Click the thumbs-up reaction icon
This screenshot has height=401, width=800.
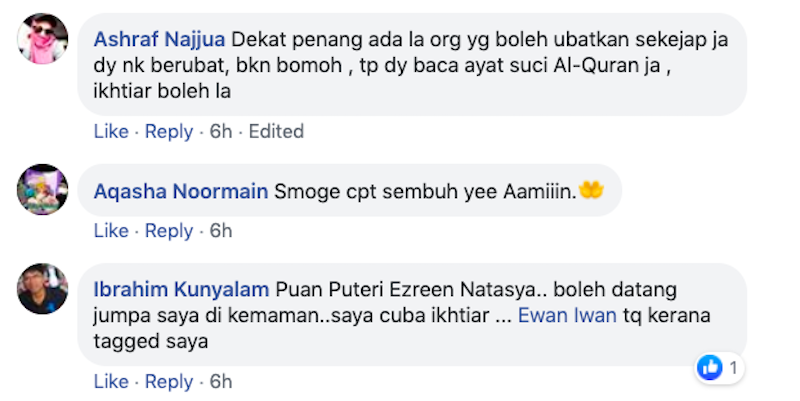(710, 368)
